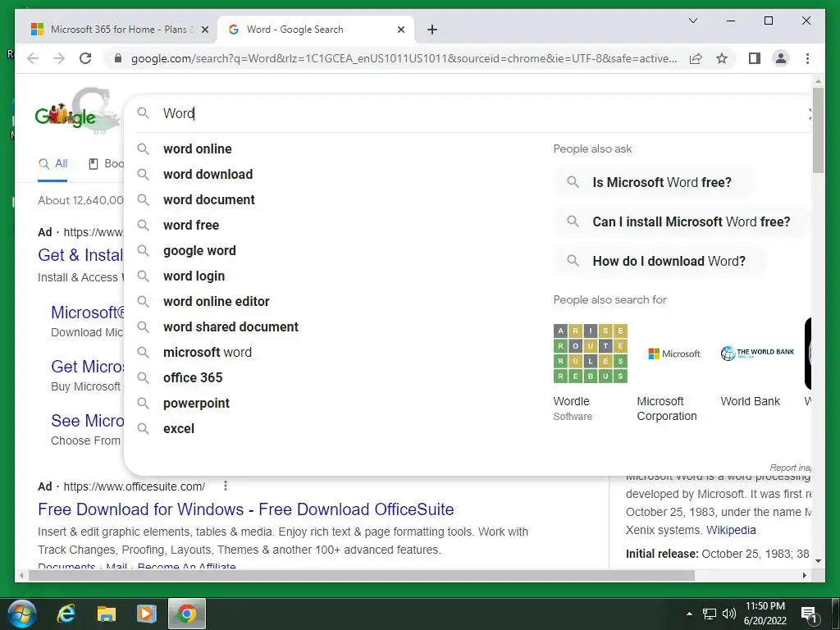Choose suggestion word download
Image resolution: width=840 pixels, height=630 pixels.
(208, 174)
